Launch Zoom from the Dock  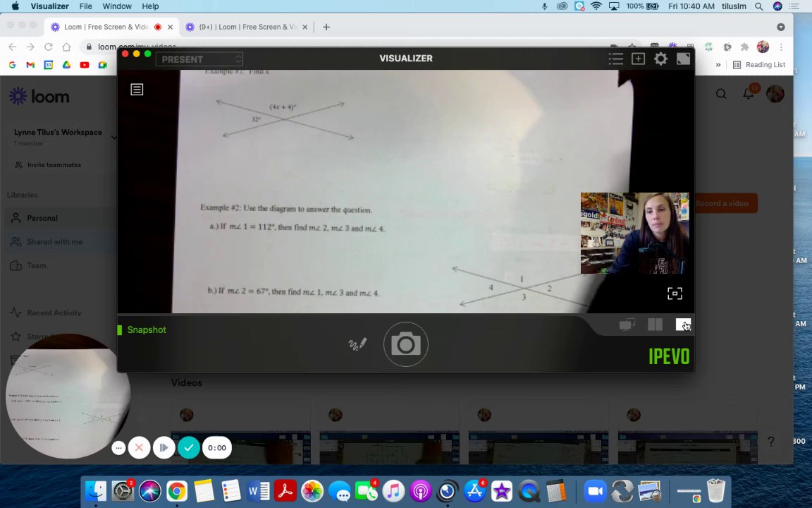(596, 491)
